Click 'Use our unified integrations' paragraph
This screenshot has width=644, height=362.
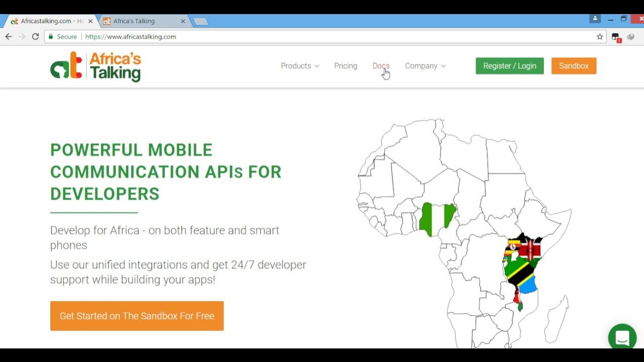pyautogui.click(x=178, y=272)
